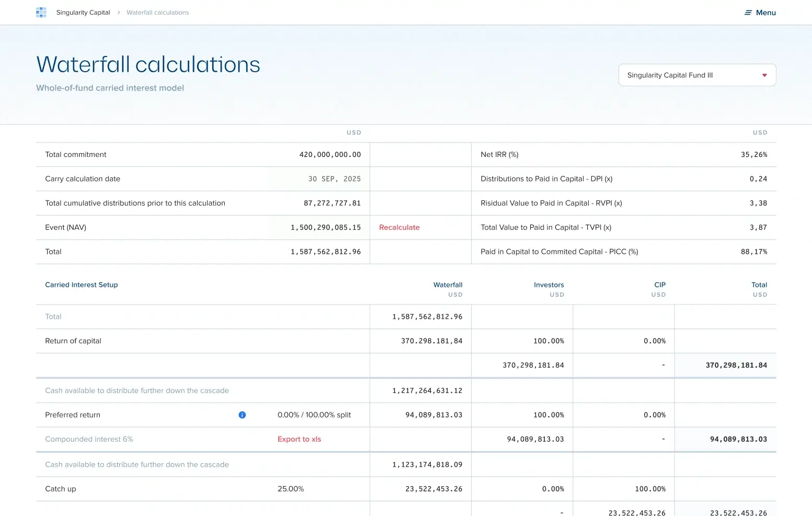Viewport: 812px width, 516px height.
Task: Select the Catch up 25.00% value
Action: [x=291, y=489]
